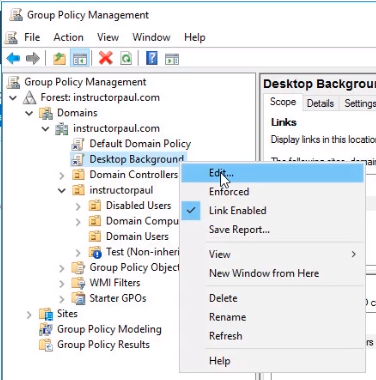Switch to the Details tab

pyautogui.click(x=320, y=103)
